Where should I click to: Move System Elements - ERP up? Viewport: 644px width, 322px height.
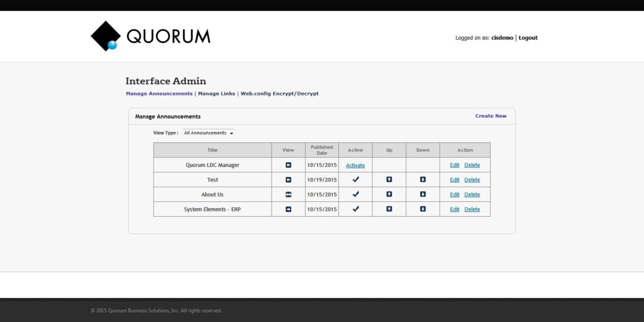(x=389, y=209)
